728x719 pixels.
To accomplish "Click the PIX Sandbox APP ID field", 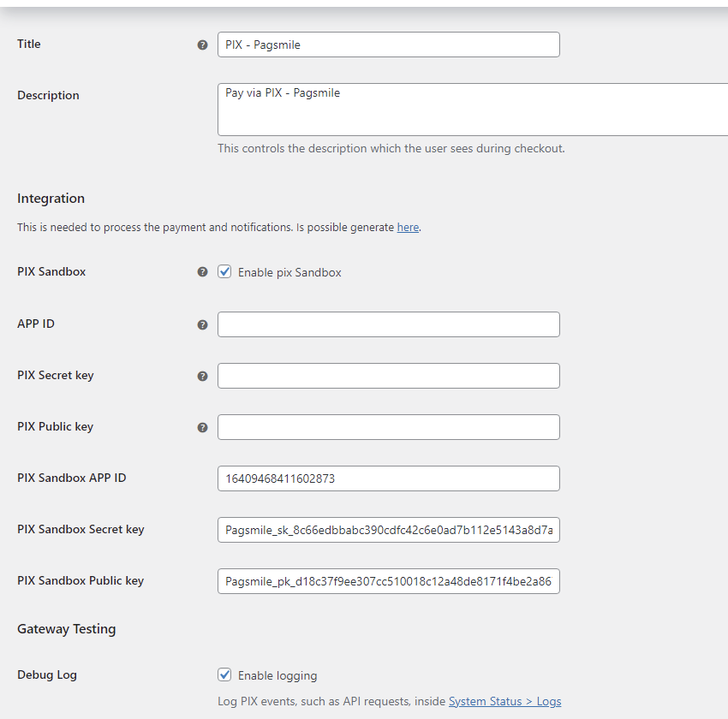I will tap(388, 478).
